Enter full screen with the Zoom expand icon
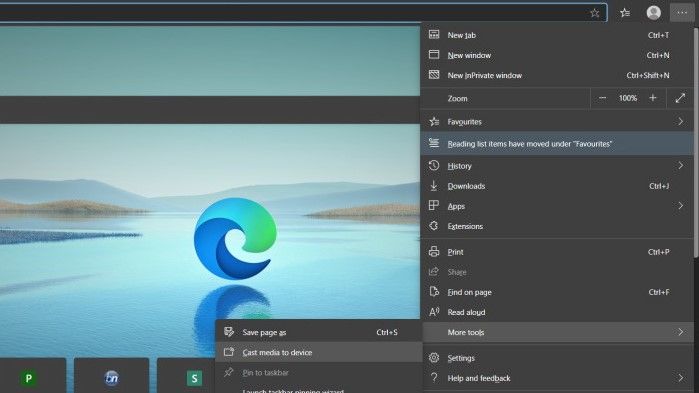Viewport: 699px width, 393px height. (680, 98)
